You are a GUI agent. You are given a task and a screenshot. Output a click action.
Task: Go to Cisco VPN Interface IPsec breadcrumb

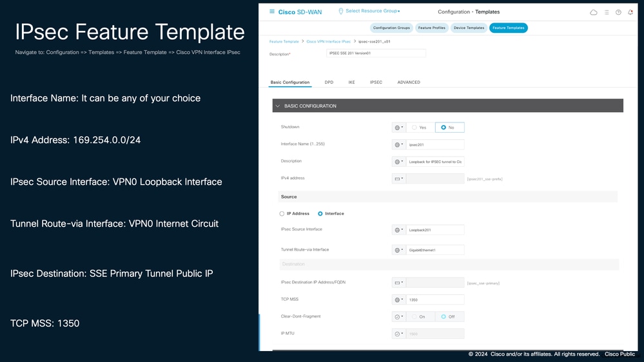[329, 41]
